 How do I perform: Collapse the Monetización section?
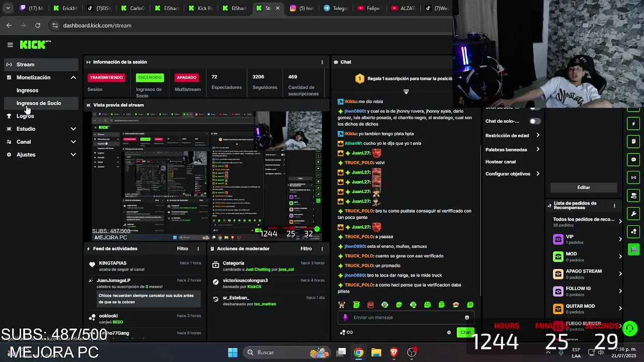click(73, 77)
